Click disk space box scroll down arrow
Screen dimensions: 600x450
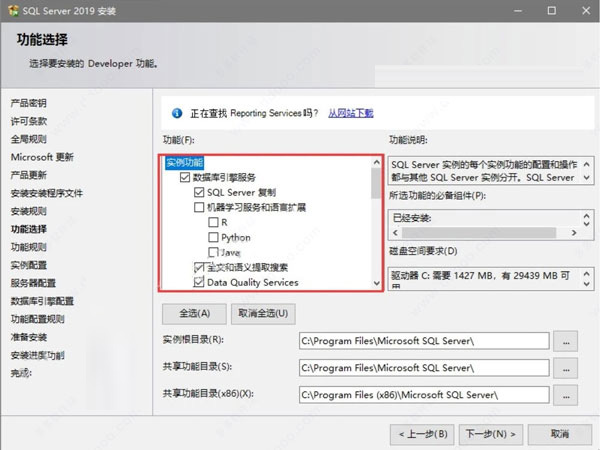click(x=586, y=284)
